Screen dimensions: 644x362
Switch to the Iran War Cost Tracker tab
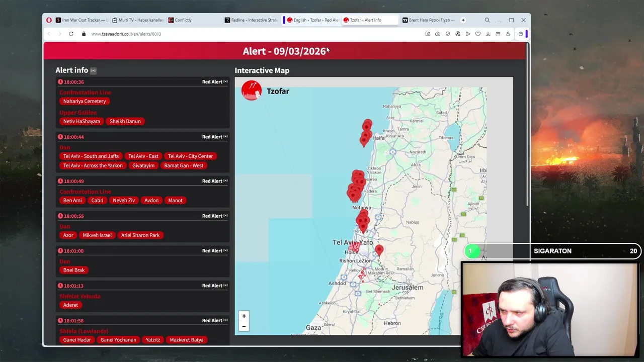coord(82,20)
